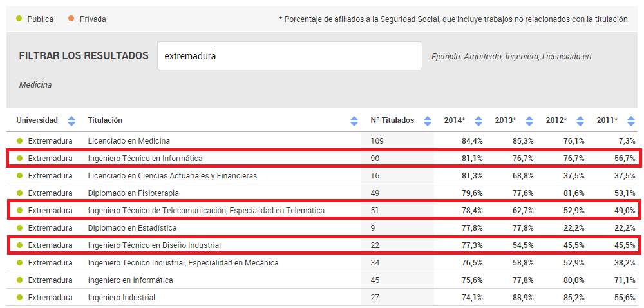The width and height of the screenshot is (644, 308).
Task: Sort by 2013* column arrows
Action: point(529,120)
